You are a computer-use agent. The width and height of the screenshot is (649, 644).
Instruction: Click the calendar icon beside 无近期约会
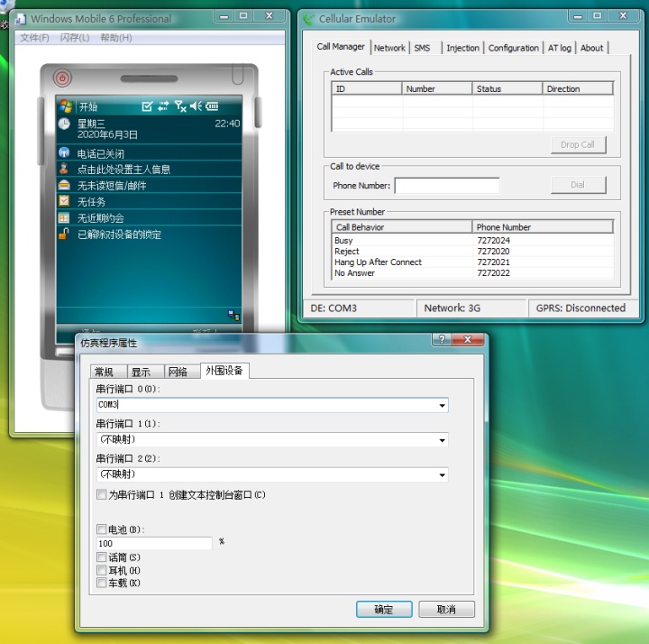[x=64, y=218]
